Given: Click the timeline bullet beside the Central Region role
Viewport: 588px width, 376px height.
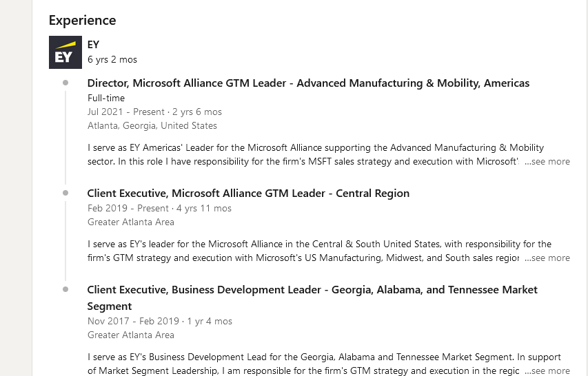Looking at the screenshot, I should (x=65, y=193).
